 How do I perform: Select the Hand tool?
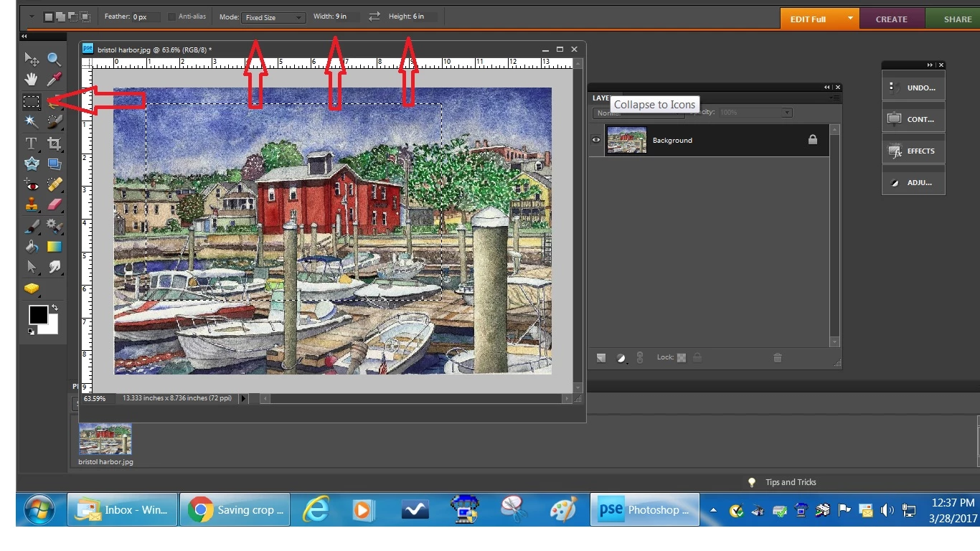32,79
